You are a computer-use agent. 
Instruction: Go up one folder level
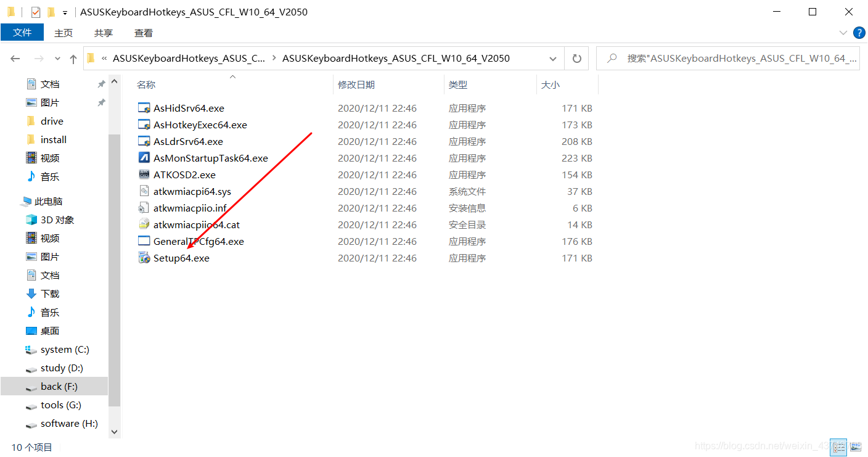[73, 59]
